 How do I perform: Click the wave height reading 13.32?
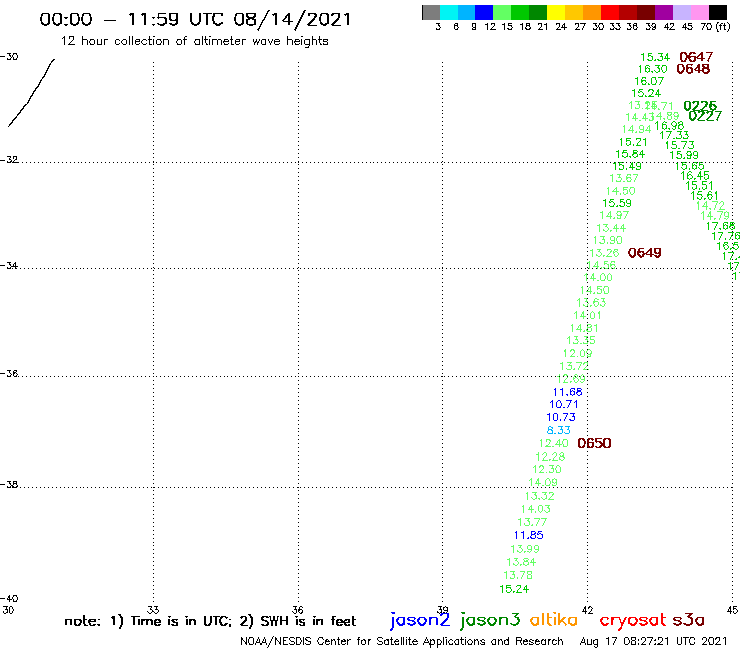tap(539, 496)
